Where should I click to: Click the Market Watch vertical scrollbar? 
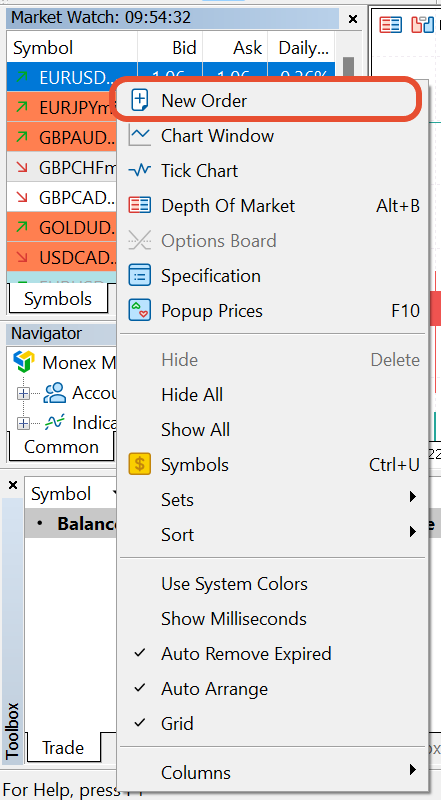[x=349, y=168]
